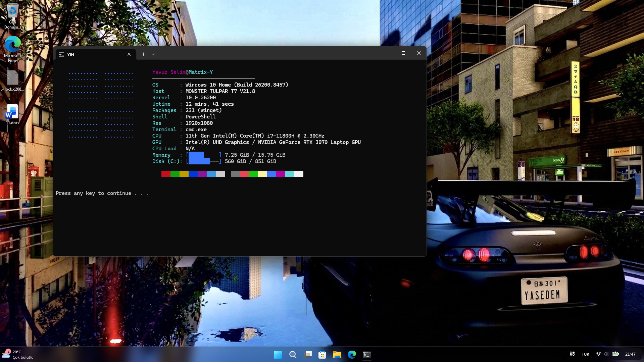Click the packages value '231 (winget)'
The height and width of the screenshot is (362, 644).
point(204,110)
